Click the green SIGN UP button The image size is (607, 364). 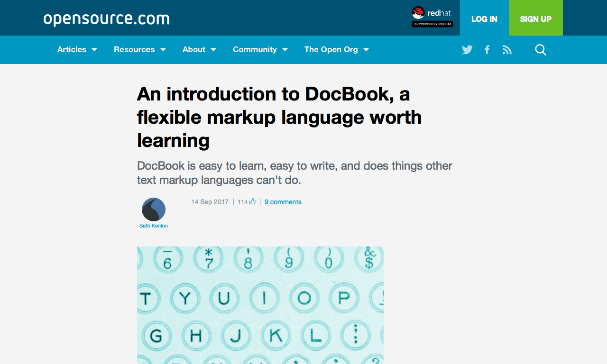(536, 18)
